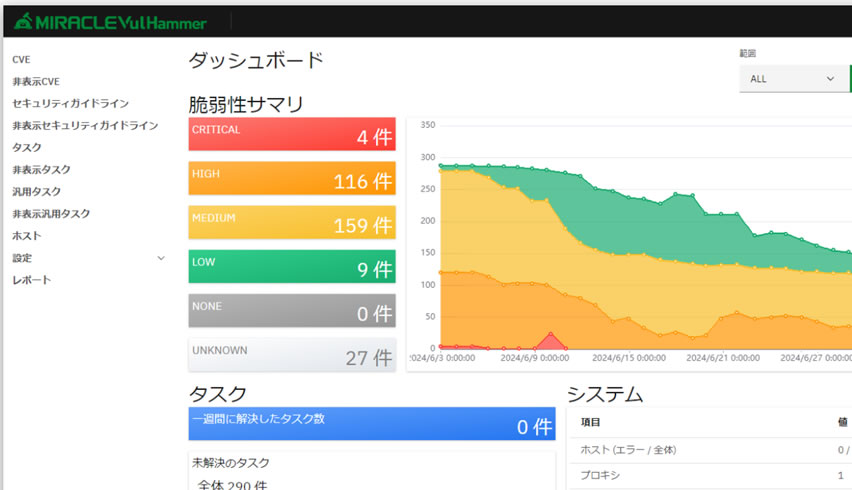
Task: Click the green LOW 9件 tile
Action: click(x=292, y=267)
